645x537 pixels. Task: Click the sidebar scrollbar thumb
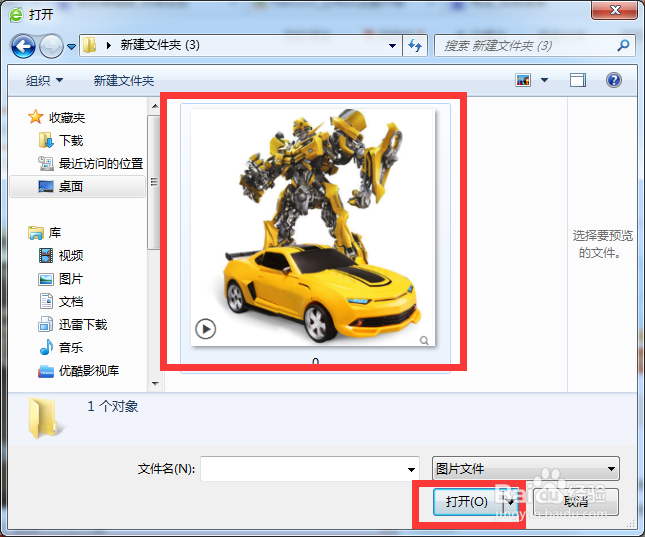[154, 182]
